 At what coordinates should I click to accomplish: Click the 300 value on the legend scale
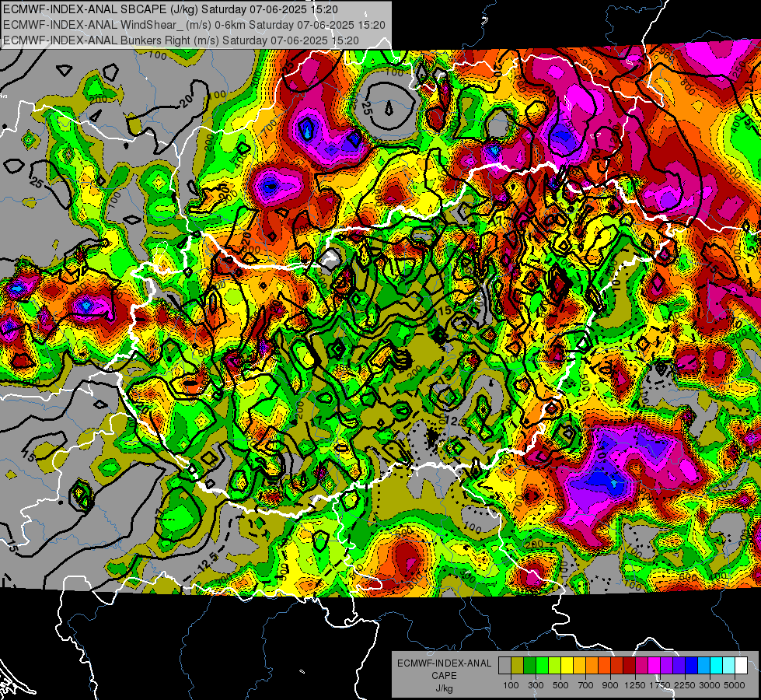tap(536, 685)
